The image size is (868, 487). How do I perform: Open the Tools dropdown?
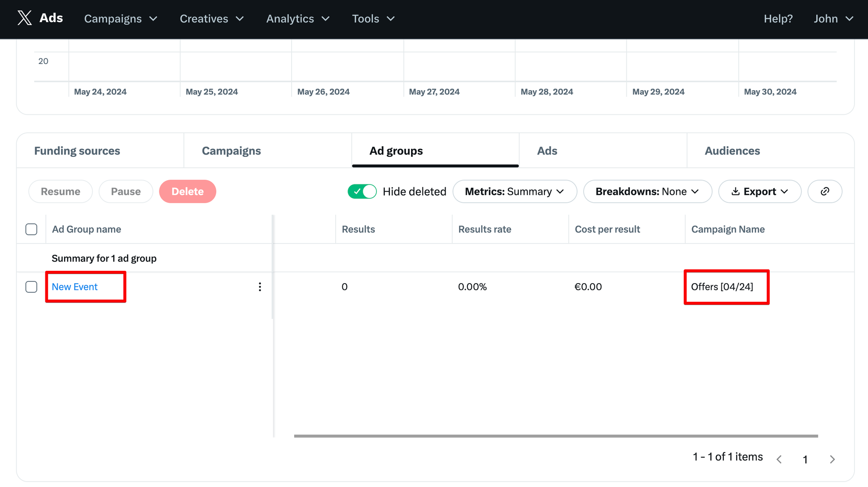[x=373, y=19]
